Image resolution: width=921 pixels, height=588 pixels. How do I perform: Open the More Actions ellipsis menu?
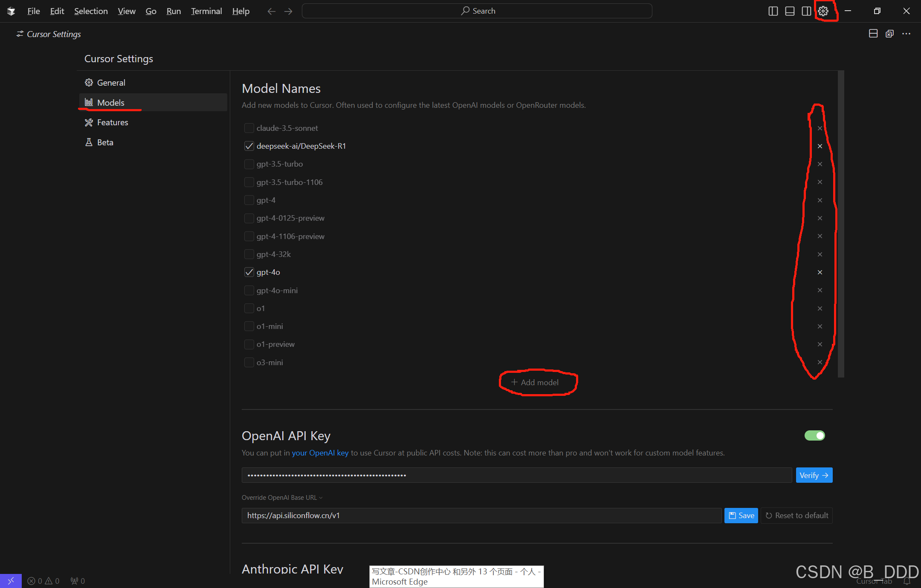(x=906, y=34)
